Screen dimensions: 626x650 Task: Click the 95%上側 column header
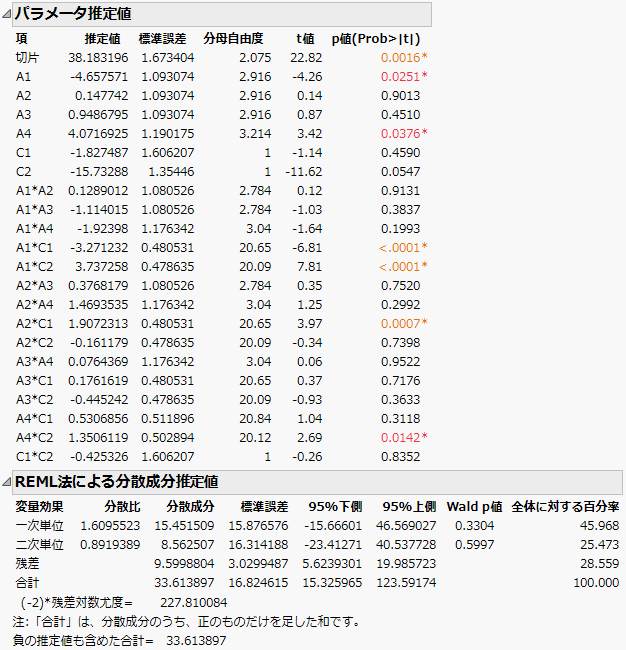[410, 507]
